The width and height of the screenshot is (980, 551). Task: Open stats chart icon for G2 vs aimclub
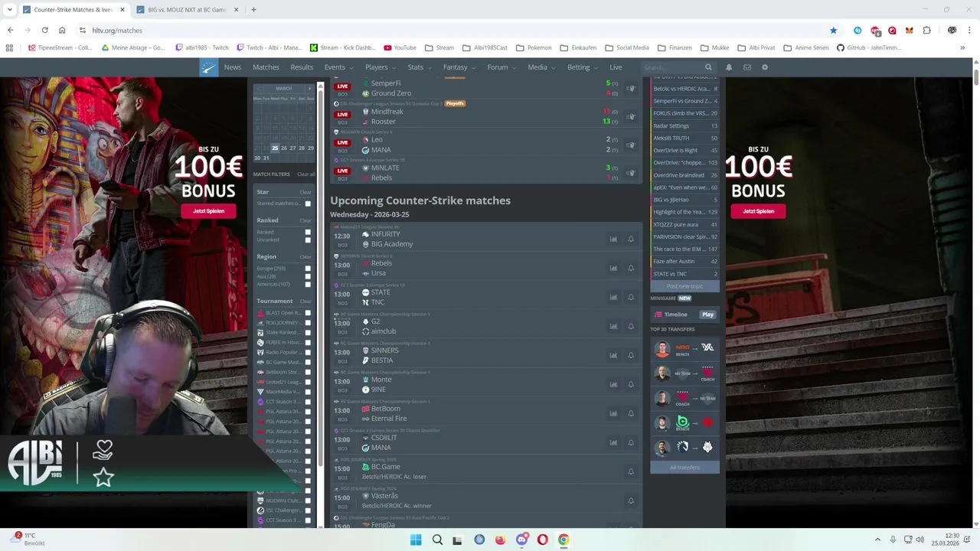point(613,326)
